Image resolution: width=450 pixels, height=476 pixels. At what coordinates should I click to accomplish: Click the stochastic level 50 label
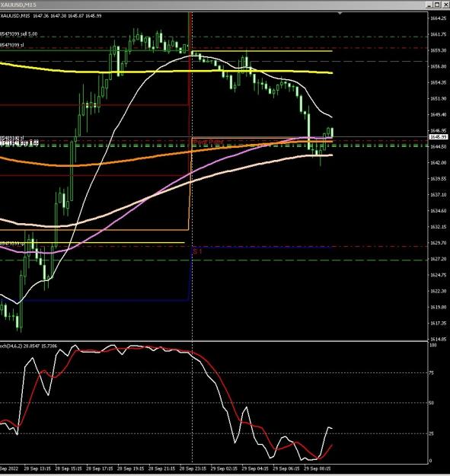(432, 403)
